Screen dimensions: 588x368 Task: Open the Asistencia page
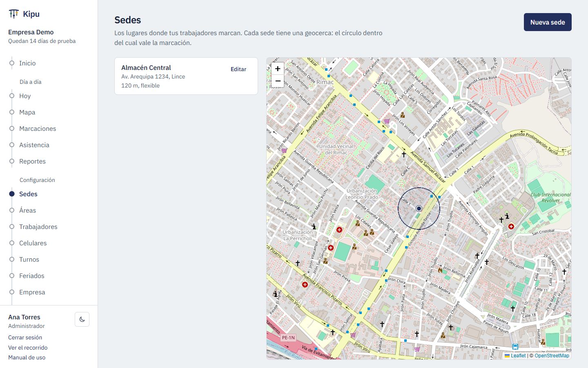tap(34, 145)
